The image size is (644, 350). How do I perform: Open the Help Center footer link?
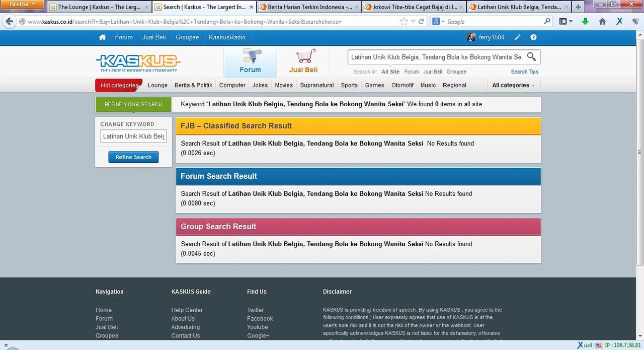pyautogui.click(x=187, y=310)
